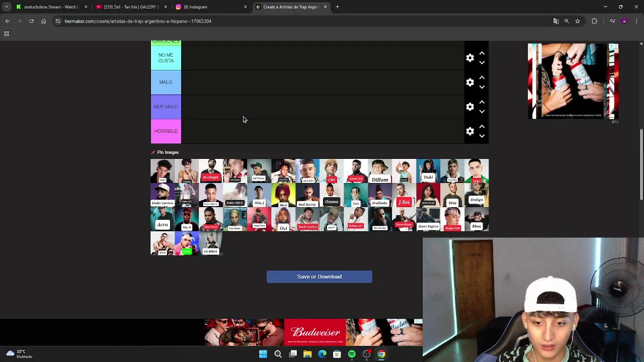Select the Quevedo artist image
Image resolution: width=644 pixels, height=362 pixels.
point(307,171)
